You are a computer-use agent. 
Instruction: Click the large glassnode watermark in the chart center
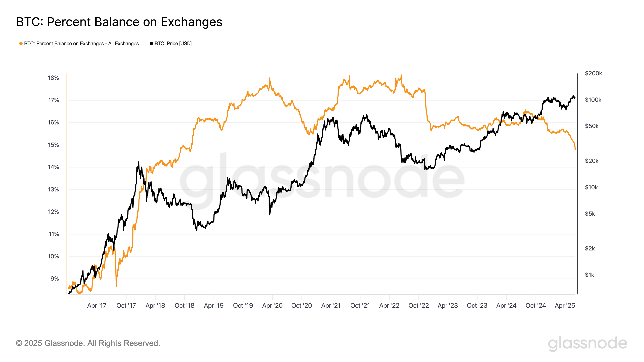point(322,179)
